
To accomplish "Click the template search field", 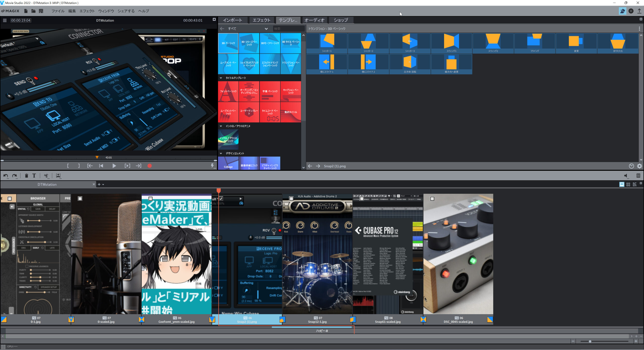I will tap(289, 29).
